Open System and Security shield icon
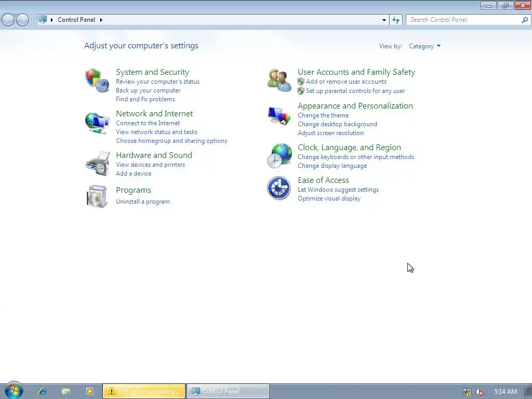 (x=97, y=81)
